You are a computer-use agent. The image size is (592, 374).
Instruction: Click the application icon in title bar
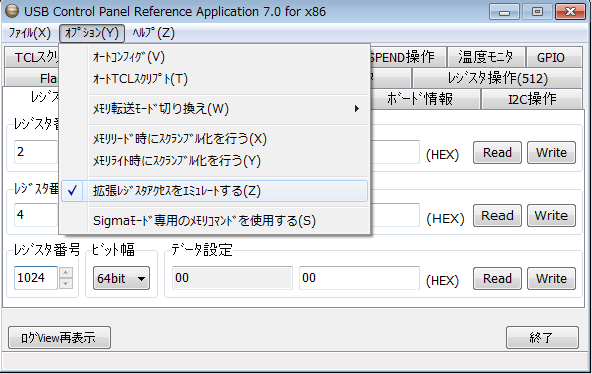click(x=12, y=11)
